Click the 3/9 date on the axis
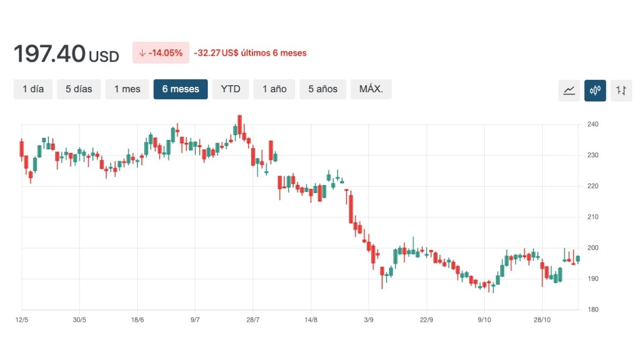 (x=369, y=320)
